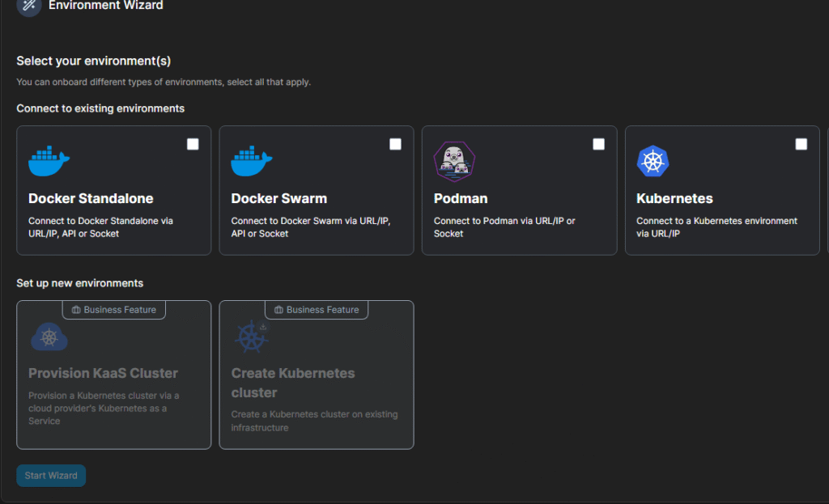
Task: Click 'You can onboard different types' hint text
Action: (164, 82)
